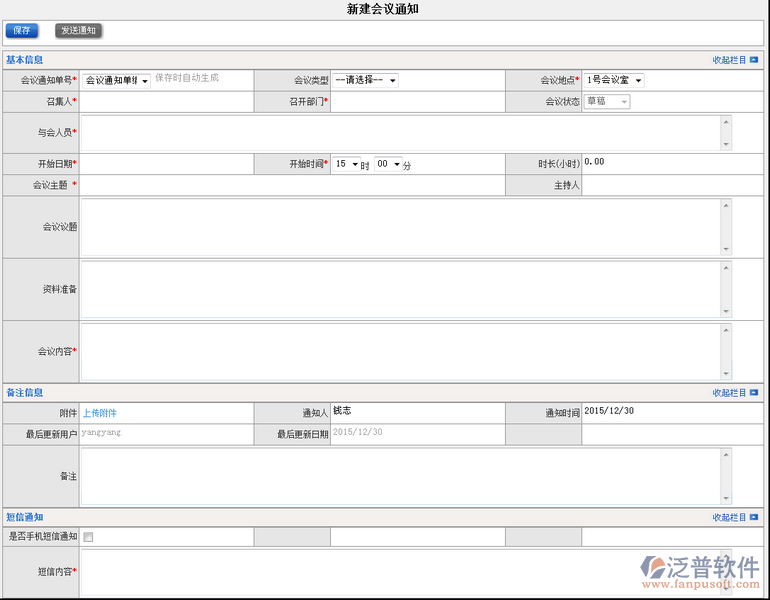The height and width of the screenshot is (600, 770).
Task: Click the 主持人 input field
Action: tap(673, 185)
